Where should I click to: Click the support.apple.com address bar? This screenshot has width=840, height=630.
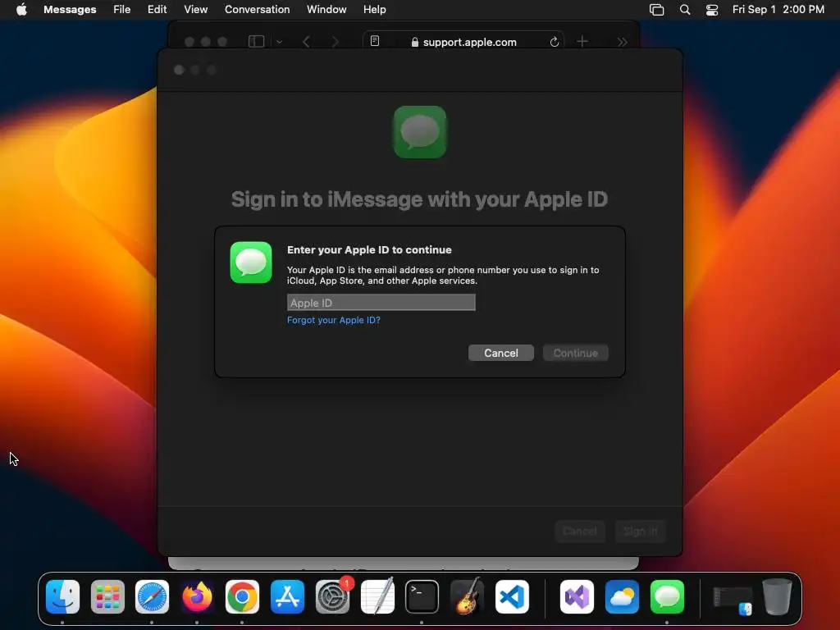(464, 41)
